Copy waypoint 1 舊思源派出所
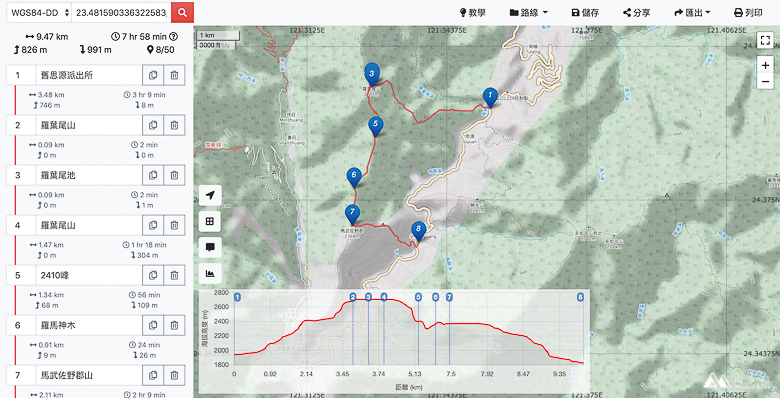Viewport: 780px width, 398px height. (x=153, y=75)
